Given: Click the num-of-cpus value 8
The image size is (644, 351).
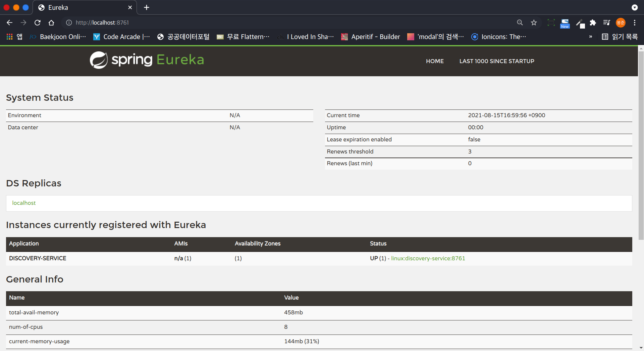Looking at the screenshot, I should [x=286, y=327].
